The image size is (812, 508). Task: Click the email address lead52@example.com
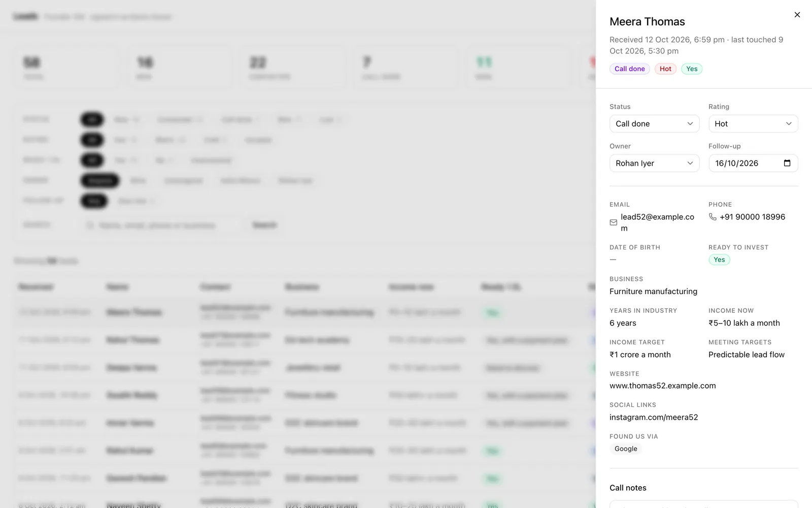[657, 223]
